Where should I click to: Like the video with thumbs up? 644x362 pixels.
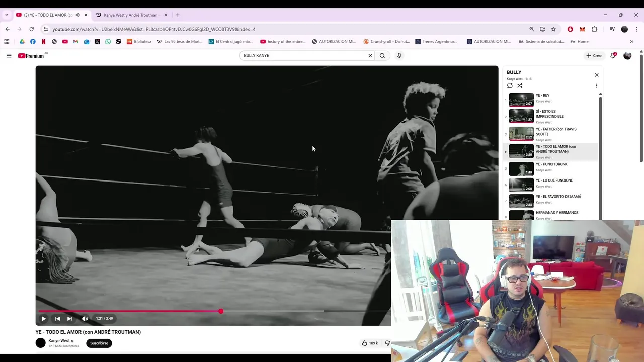[364, 343]
